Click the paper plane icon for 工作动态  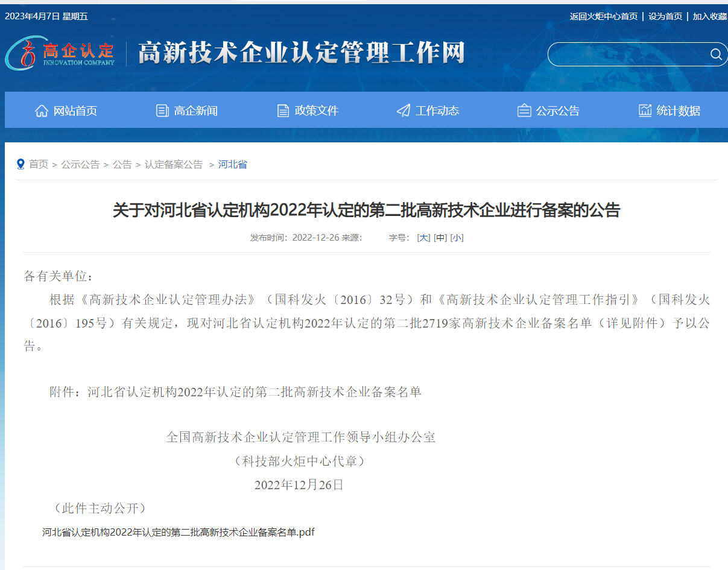[x=404, y=110]
